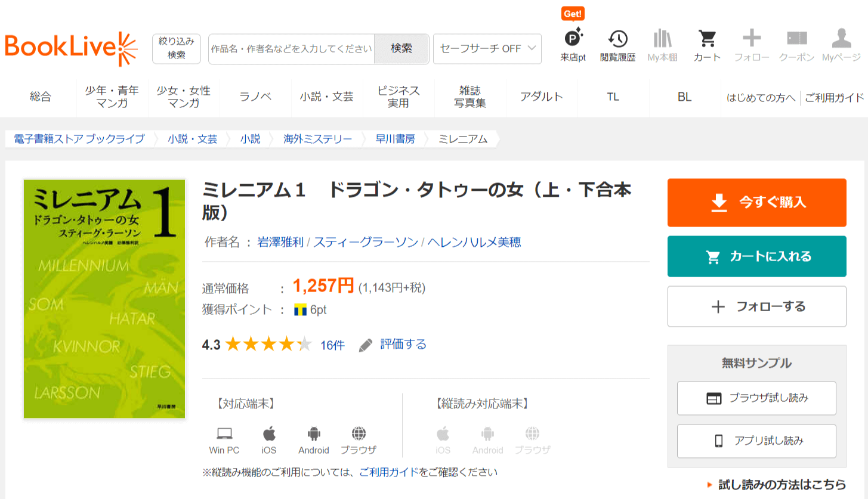Click the ミレニアム book cover thumbnail
This screenshot has height=499, width=868.
pos(104,299)
